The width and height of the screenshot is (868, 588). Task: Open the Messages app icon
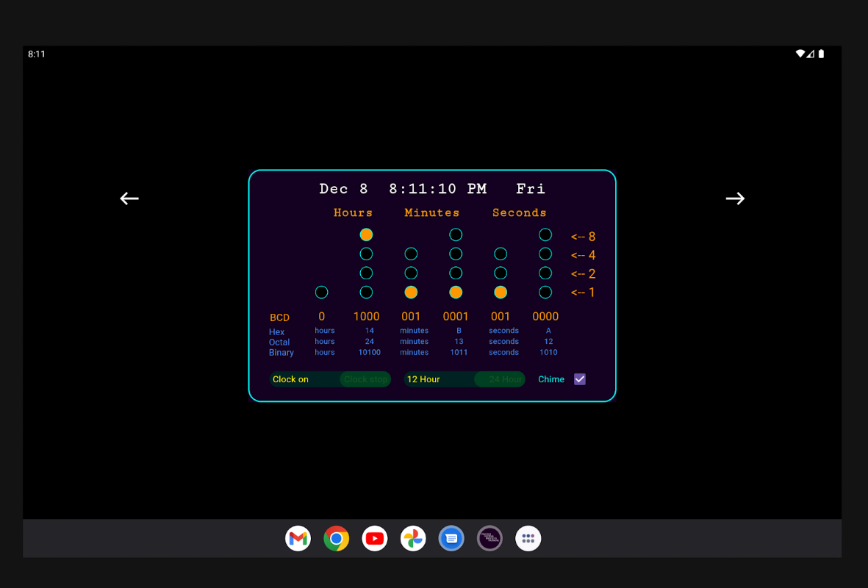point(451,538)
